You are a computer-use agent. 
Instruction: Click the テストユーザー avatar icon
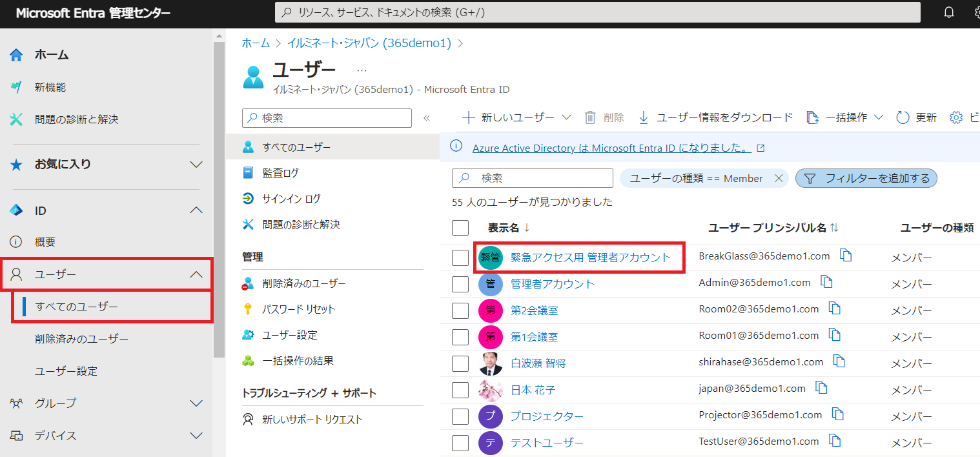click(x=491, y=443)
